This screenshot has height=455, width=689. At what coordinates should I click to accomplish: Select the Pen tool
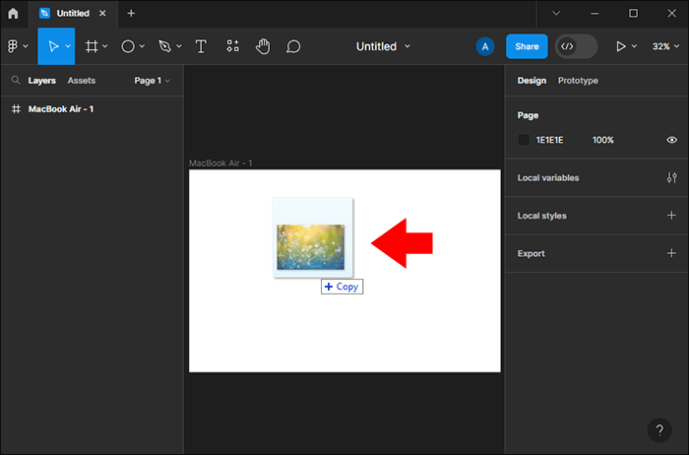(165, 46)
